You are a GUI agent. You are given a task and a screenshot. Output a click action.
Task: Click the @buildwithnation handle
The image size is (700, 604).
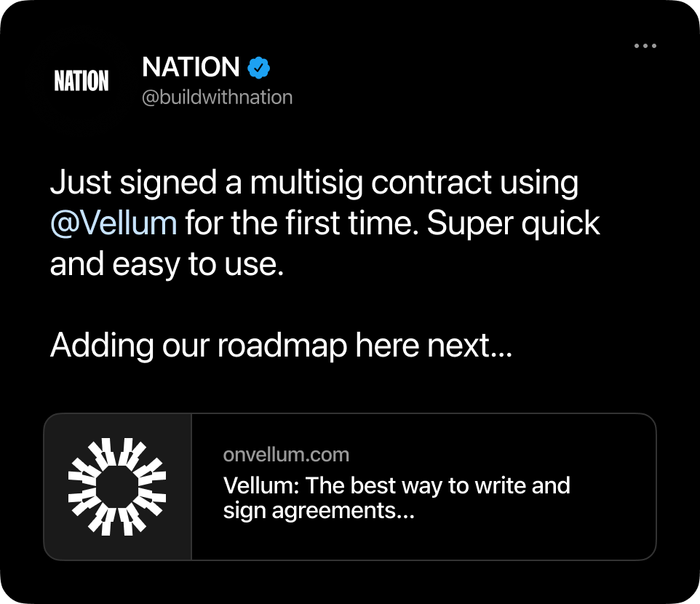(217, 98)
